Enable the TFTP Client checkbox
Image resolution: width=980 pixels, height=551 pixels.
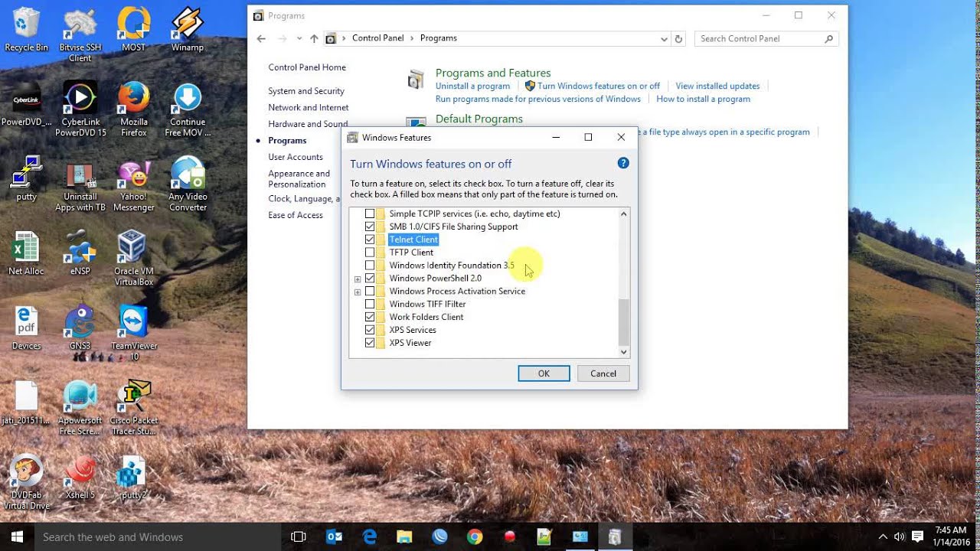(x=370, y=253)
